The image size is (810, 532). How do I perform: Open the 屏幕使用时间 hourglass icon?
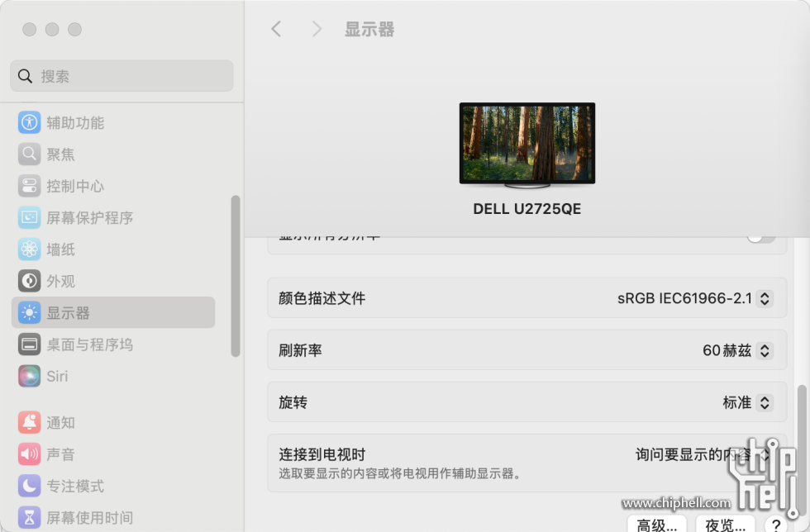point(30,517)
